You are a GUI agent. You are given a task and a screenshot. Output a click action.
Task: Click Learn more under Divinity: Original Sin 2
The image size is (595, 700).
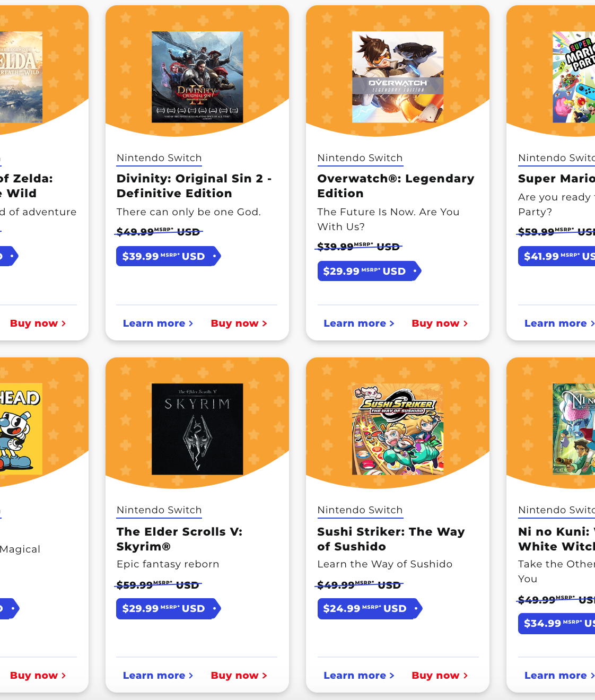coord(157,323)
